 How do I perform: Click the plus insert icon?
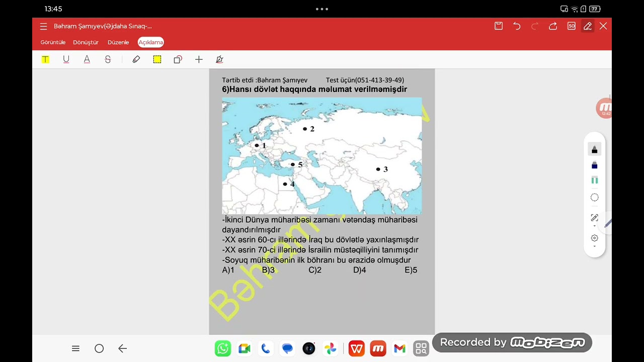pos(199,59)
